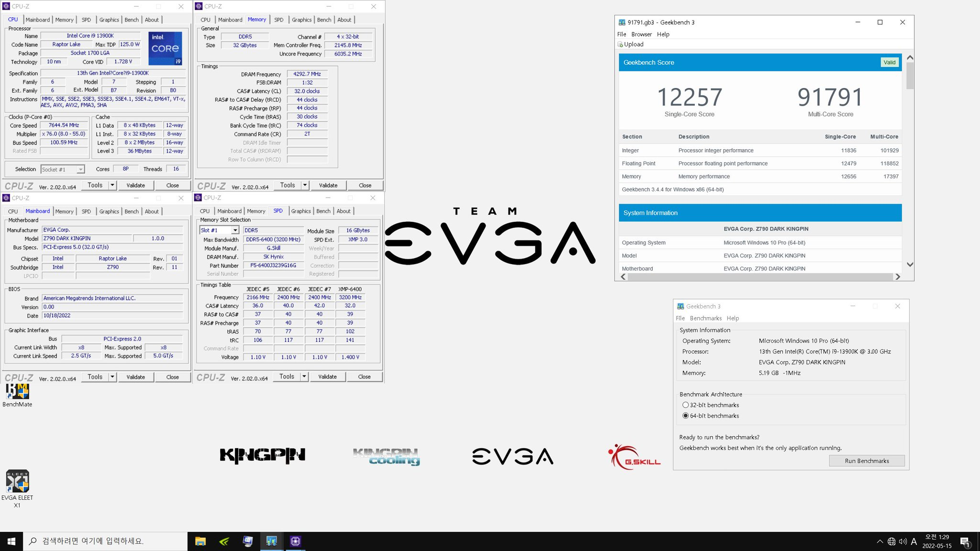Click scroll right arrow in Geekbench results

pos(898,277)
